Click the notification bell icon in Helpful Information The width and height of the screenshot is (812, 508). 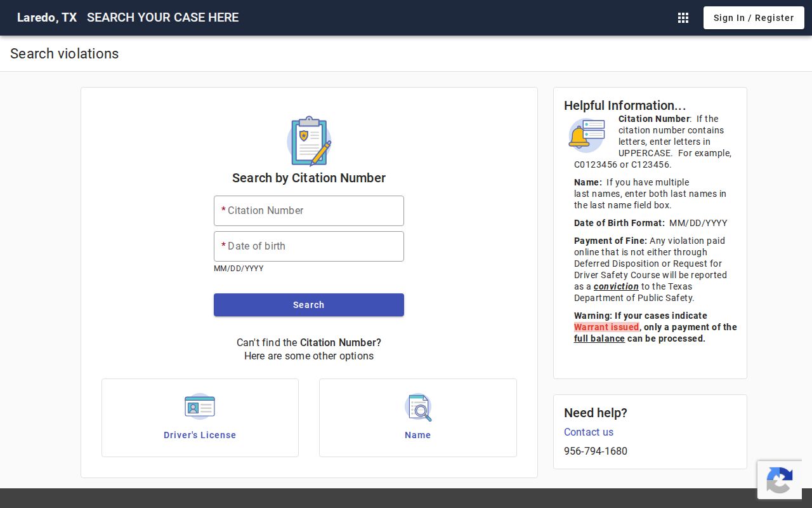pos(586,135)
